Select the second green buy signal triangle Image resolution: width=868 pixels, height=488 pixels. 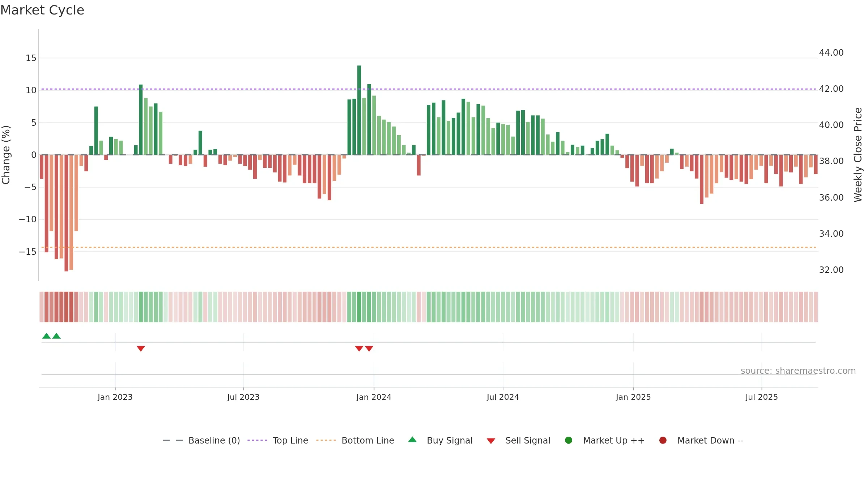coord(56,336)
